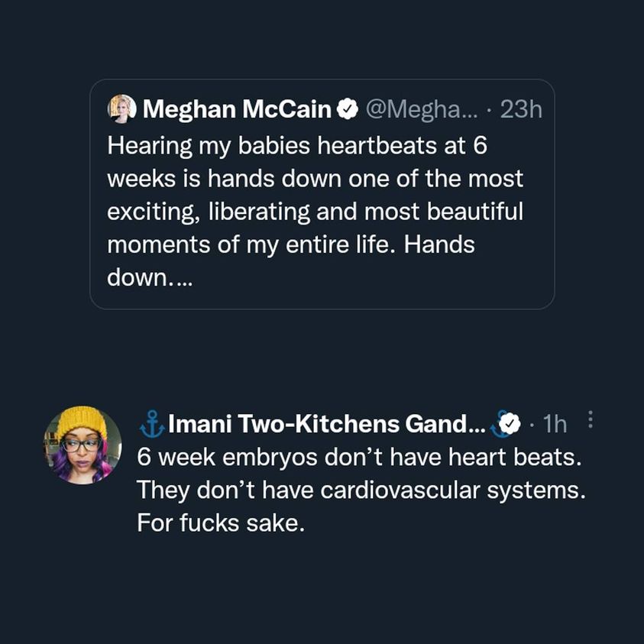The height and width of the screenshot is (644, 644).
Task: Open Meghan McCain's profile via her name
Action: [238, 109]
